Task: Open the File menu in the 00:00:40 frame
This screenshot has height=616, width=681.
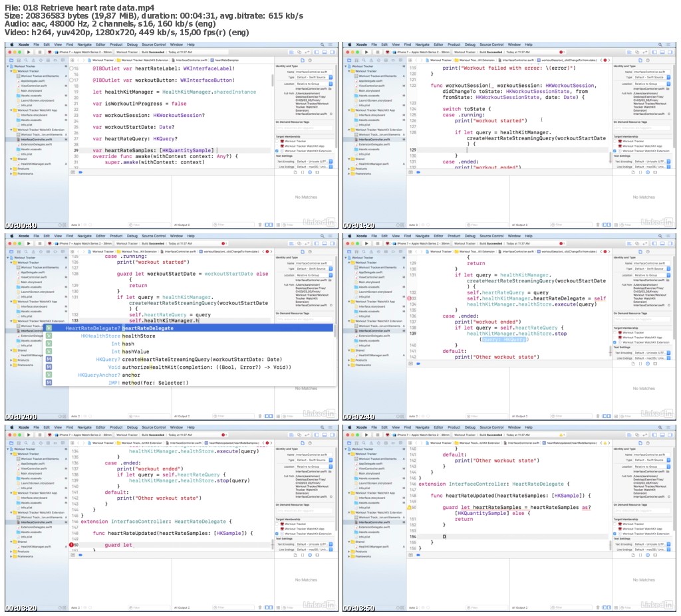Action: (x=37, y=45)
